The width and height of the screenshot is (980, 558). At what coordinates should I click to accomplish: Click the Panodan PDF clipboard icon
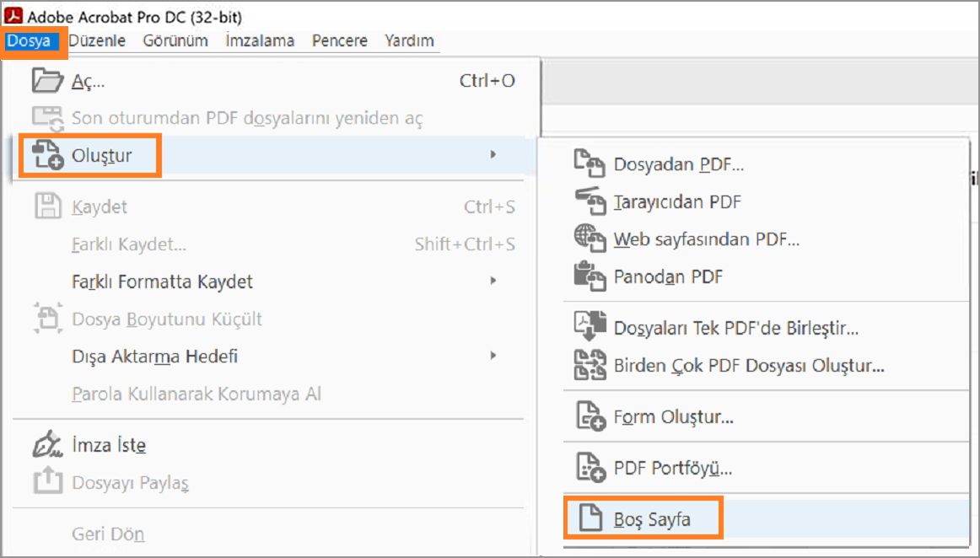pyautogui.click(x=590, y=276)
